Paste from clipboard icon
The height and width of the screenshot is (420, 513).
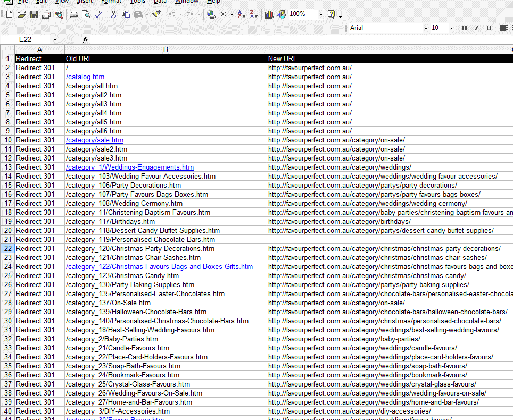click(138, 14)
